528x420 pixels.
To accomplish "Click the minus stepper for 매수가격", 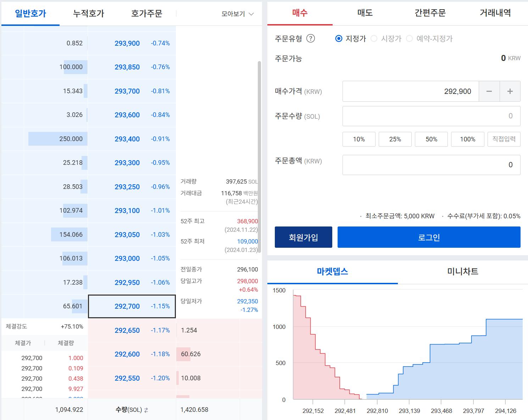I will point(489,91).
